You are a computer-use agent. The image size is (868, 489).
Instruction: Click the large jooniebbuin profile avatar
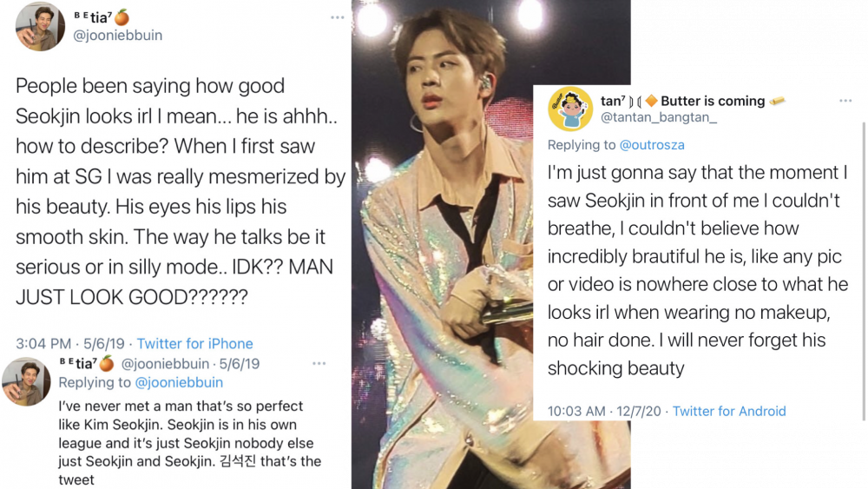[40, 27]
